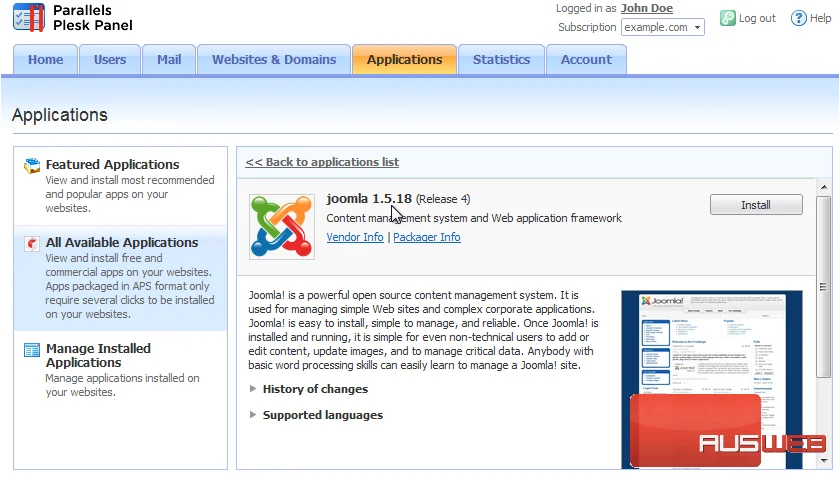Click the Parallels Plesk Panel logo icon
This screenshot has width=840, height=480.
(29, 17)
